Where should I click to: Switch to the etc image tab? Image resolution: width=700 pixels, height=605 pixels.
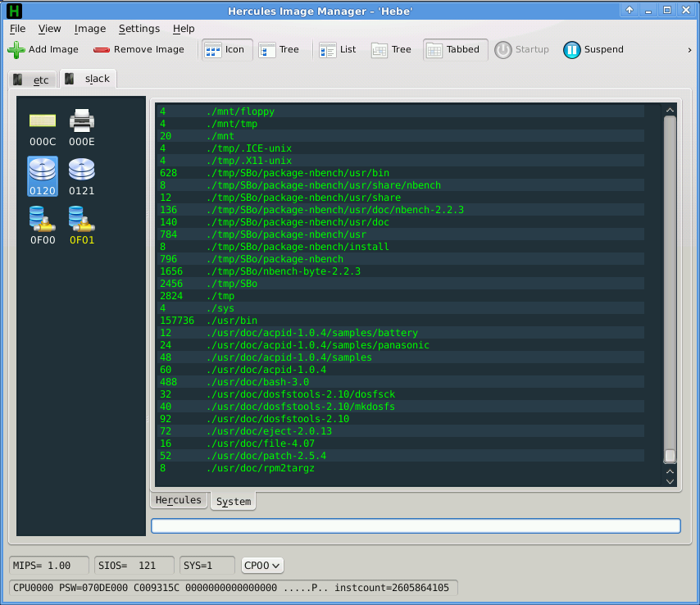click(33, 80)
